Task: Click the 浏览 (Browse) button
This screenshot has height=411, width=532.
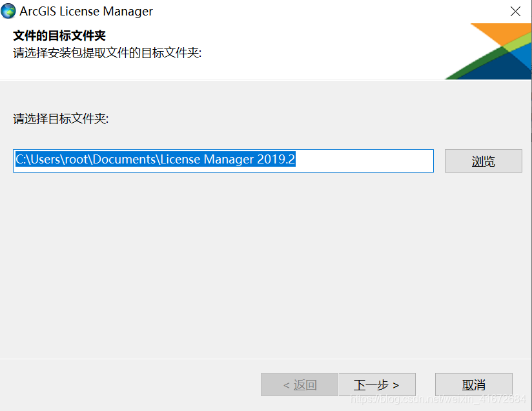Action: [x=483, y=161]
